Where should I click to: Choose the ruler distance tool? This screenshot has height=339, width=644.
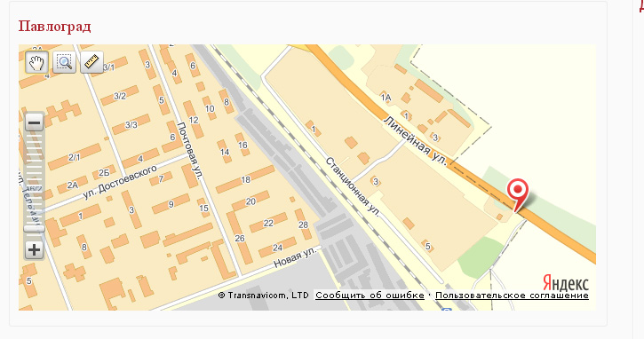coord(91,62)
